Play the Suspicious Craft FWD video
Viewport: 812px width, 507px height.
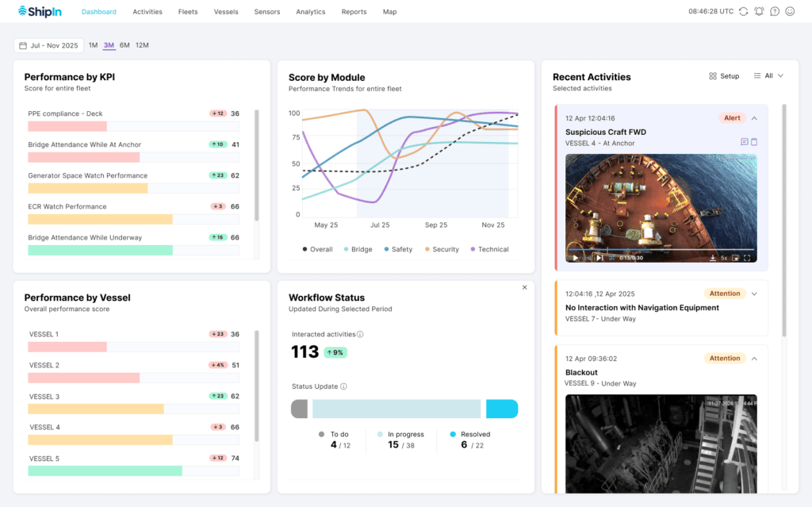point(576,258)
